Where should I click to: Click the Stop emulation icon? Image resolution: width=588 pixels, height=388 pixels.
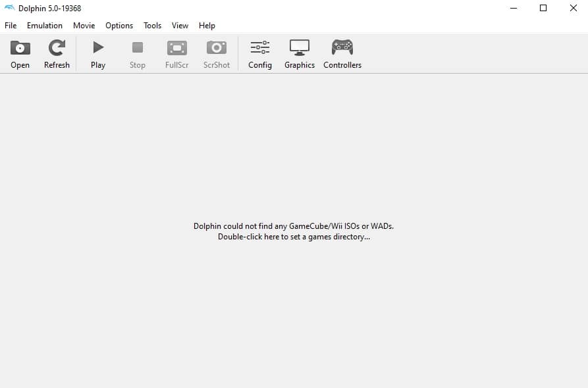[137, 47]
